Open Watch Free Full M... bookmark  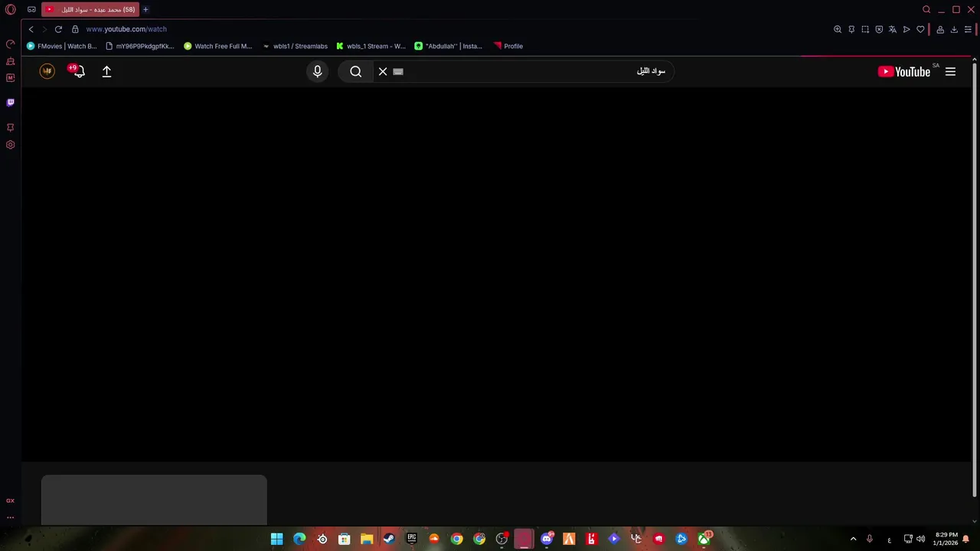click(x=217, y=46)
